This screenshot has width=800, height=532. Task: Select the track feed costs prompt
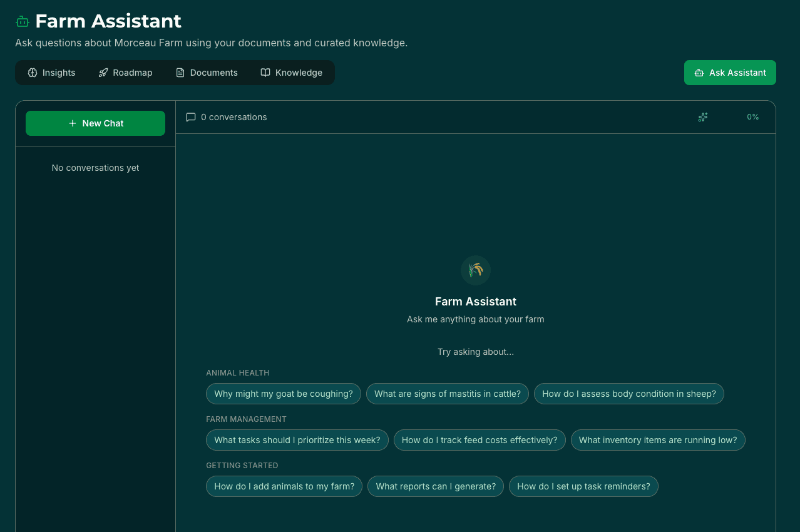pos(479,440)
